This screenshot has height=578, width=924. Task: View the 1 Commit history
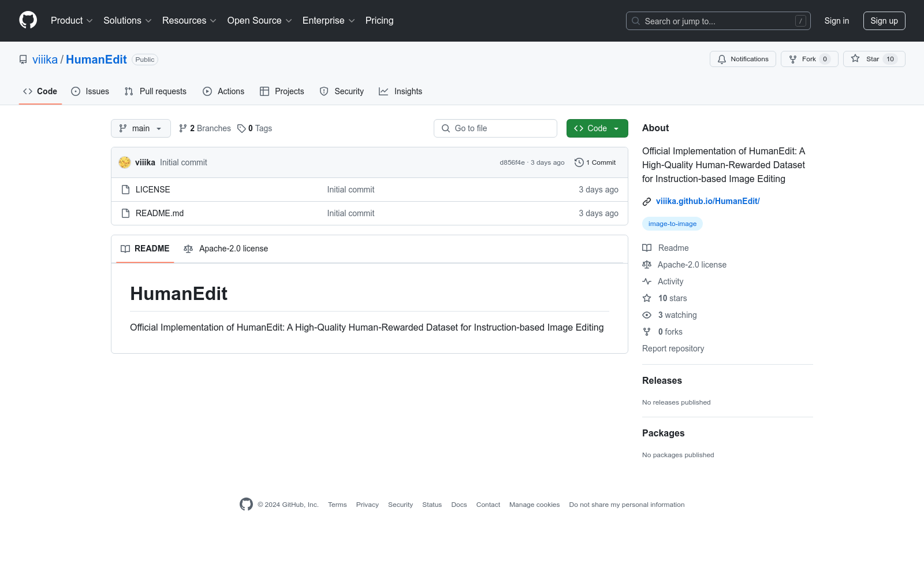point(595,162)
